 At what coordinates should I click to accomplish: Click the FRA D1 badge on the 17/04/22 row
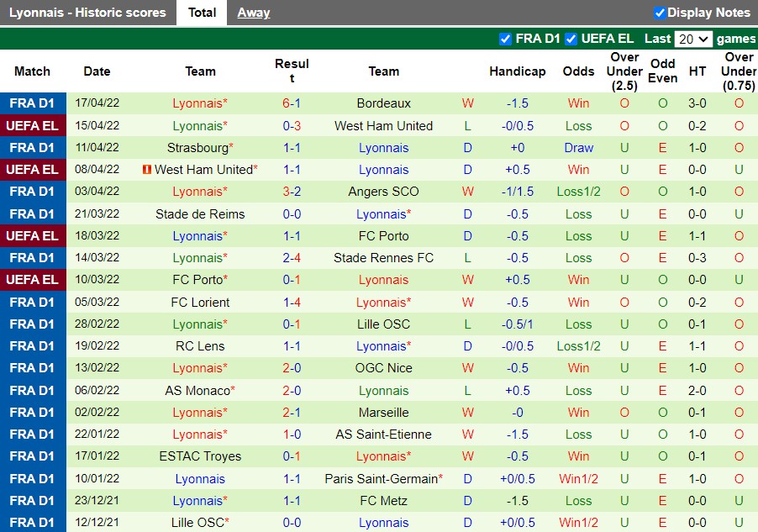click(33, 103)
